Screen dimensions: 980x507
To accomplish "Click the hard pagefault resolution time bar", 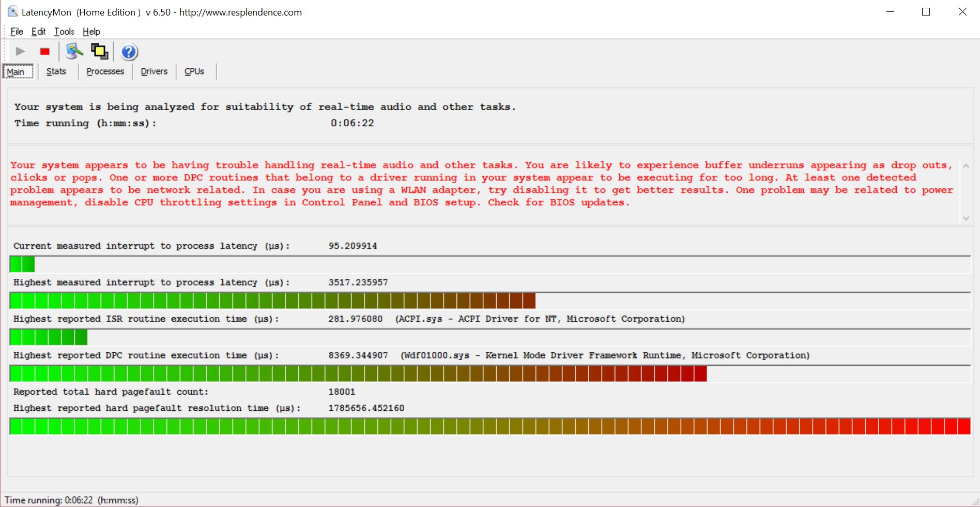I will tap(490, 426).
